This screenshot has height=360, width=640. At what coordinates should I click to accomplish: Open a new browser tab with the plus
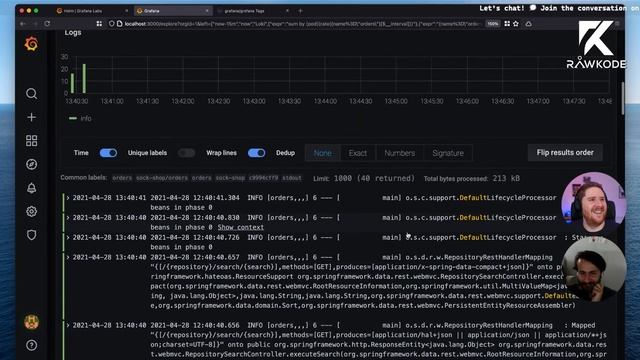[300, 11]
